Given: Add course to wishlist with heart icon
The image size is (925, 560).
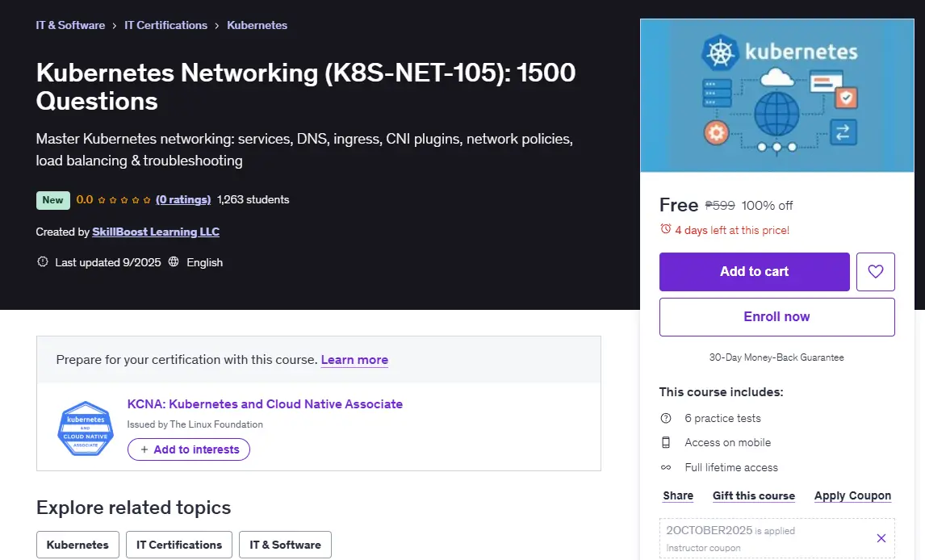Looking at the screenshot, I should tap(876, 272).
